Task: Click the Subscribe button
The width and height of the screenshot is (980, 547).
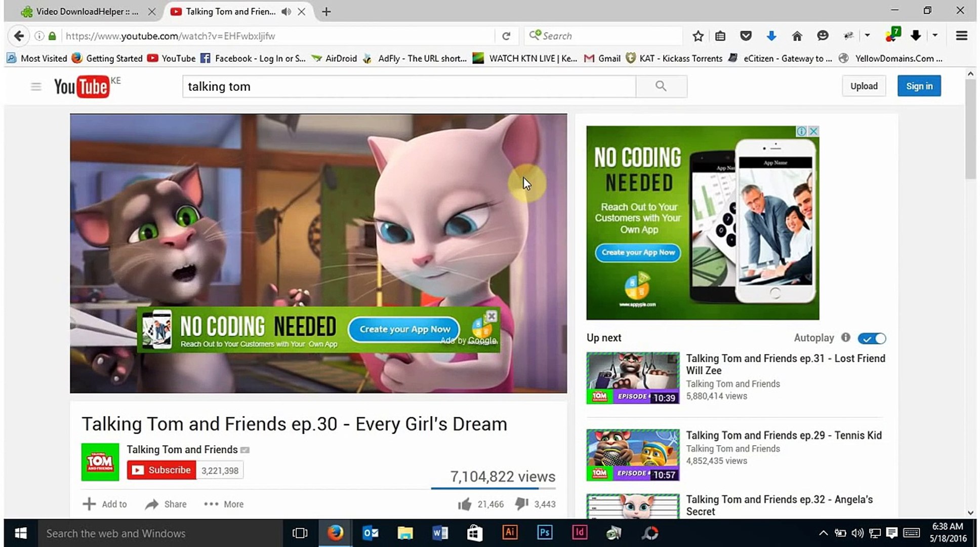Action: (161, 470)
